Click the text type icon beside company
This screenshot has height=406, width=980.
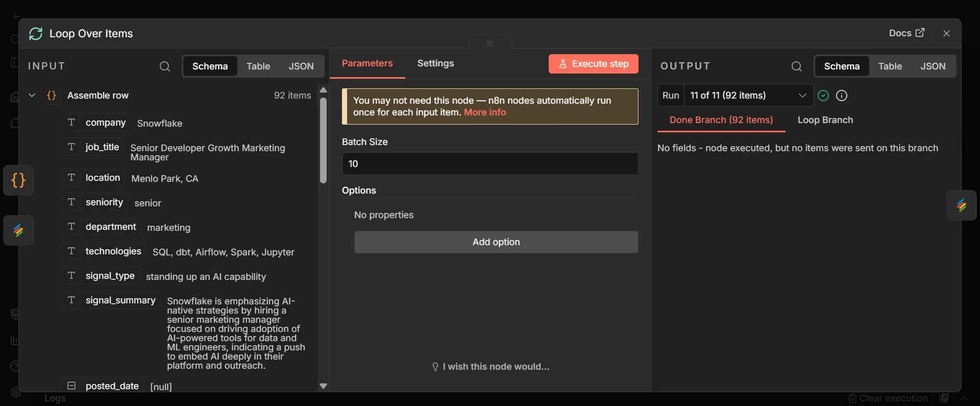click(x=71, y=123)
